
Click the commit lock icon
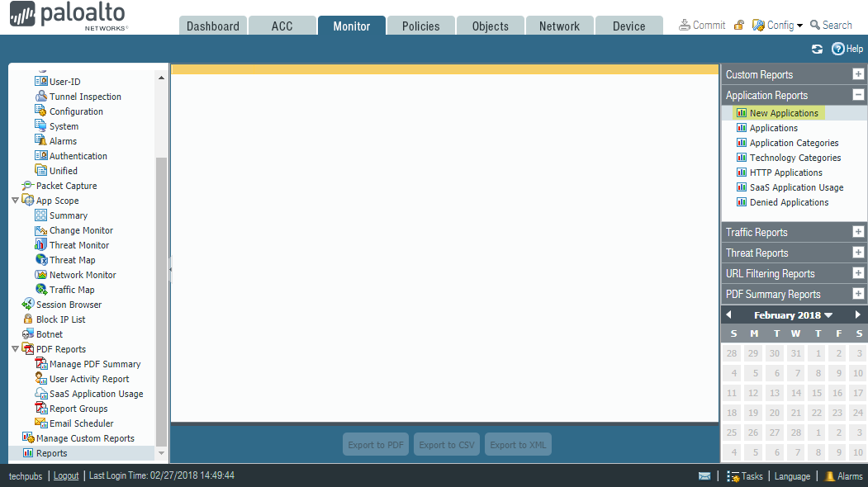(x=738, y=25)
